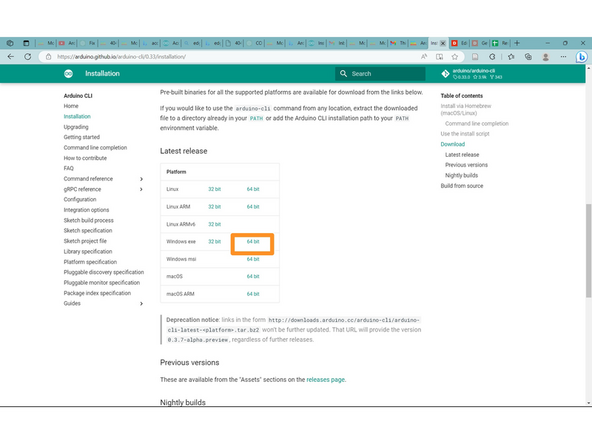This screenshot has height=444, width=592.
Task: Jump to Previous versions in table of contents
Action: [466, 165]
